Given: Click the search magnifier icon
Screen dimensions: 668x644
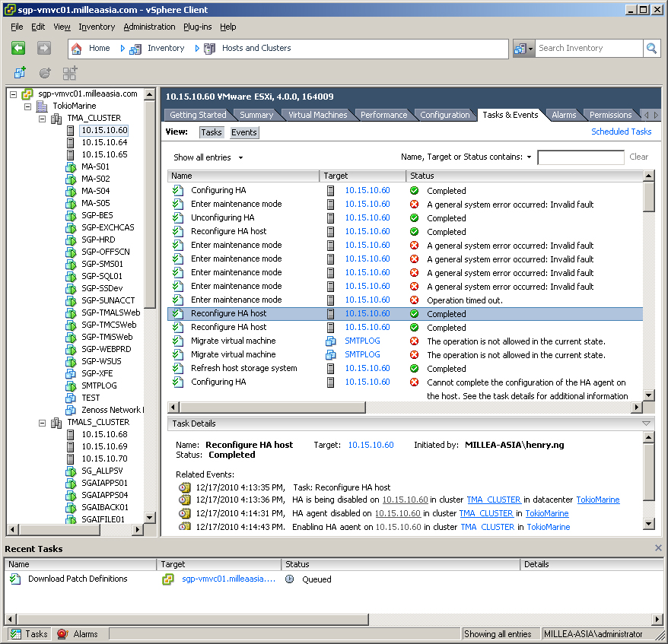Looking at the screenshot, I should (x=651, y=48).
